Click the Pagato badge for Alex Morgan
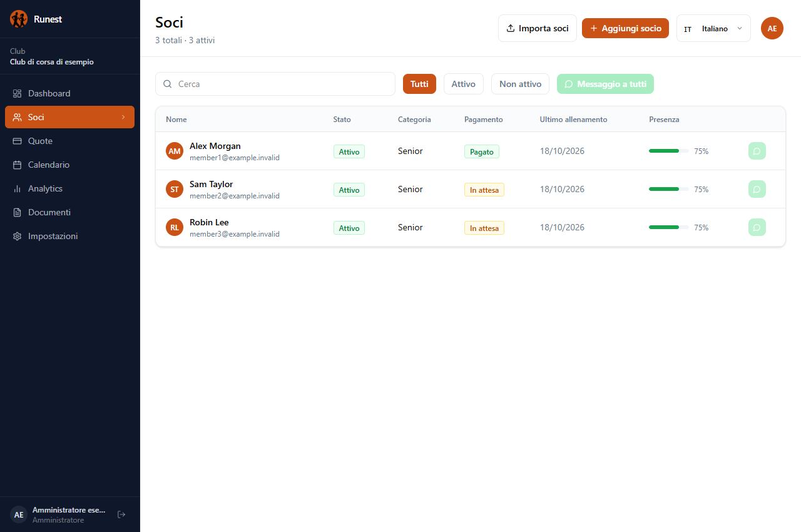The height and width of the screenshot is (532, 801). pos(482,151)
